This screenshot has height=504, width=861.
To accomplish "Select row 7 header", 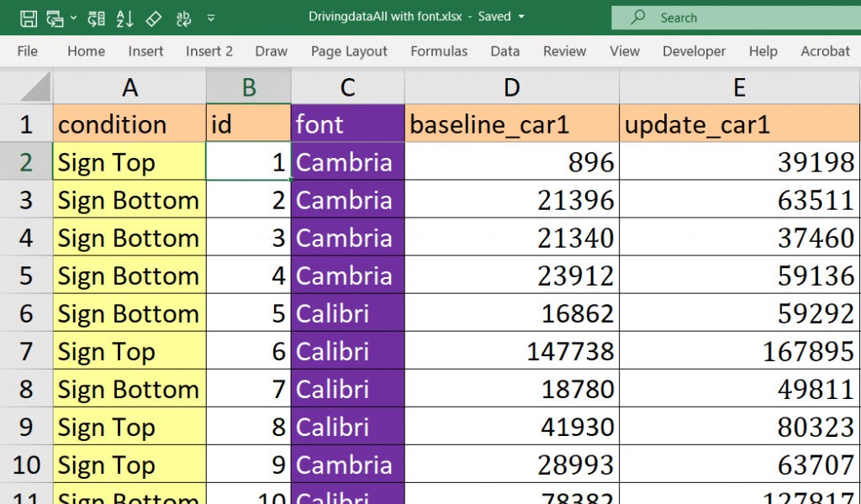I will point(26,351).
